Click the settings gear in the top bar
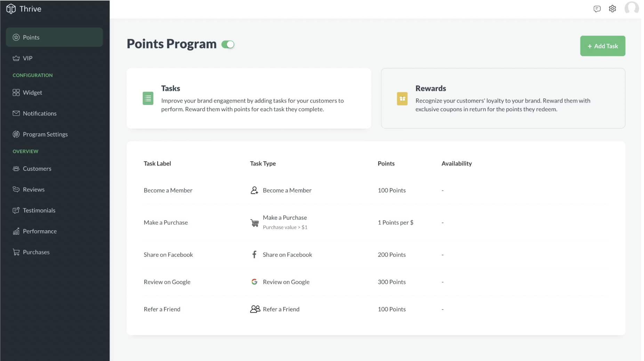 [x=613, y=9]
